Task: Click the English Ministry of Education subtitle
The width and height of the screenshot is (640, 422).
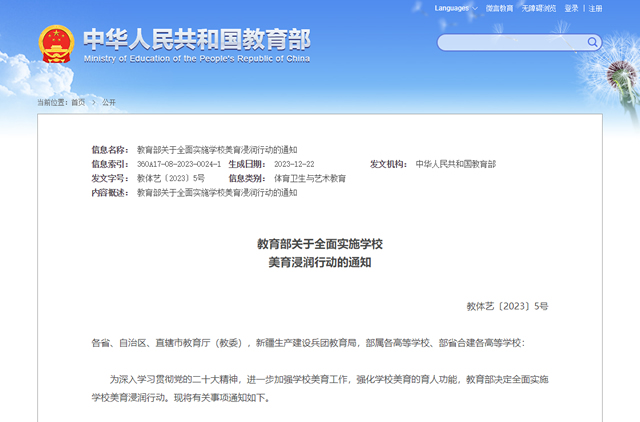Action: [x=196, y=58]
